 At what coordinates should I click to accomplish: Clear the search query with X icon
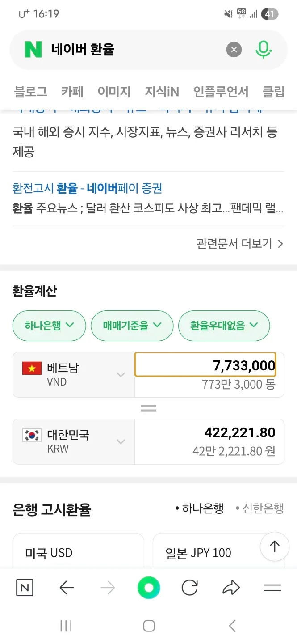234,49
